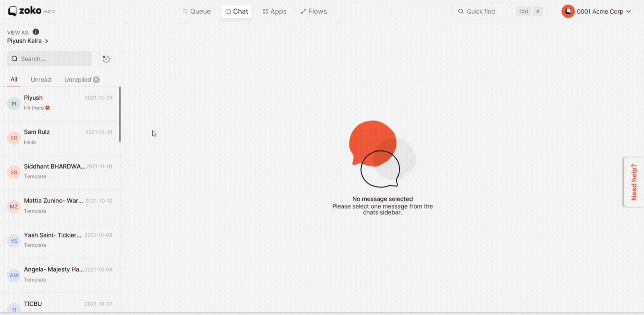Click the Acme Corp avatar icon
The width and height of the screenshot is (644, 315).
(x=568, y=11)
